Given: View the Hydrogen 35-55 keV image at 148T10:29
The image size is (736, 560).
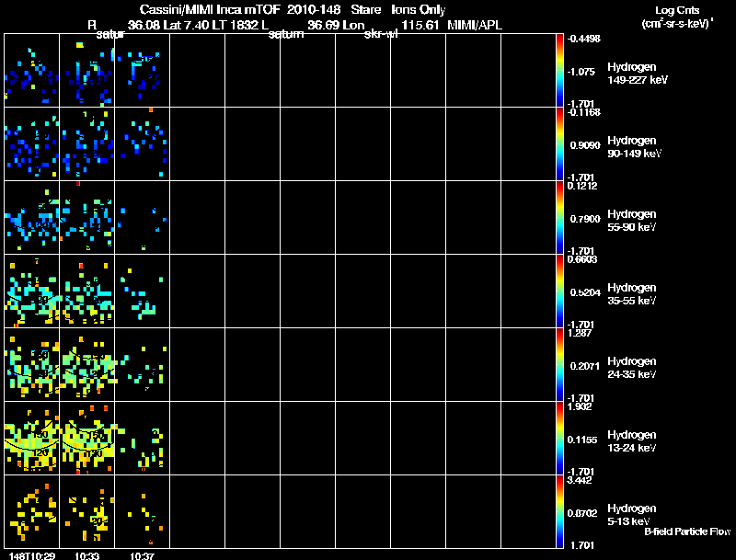Looking at the screenshot, I should [x=32, y=291].
